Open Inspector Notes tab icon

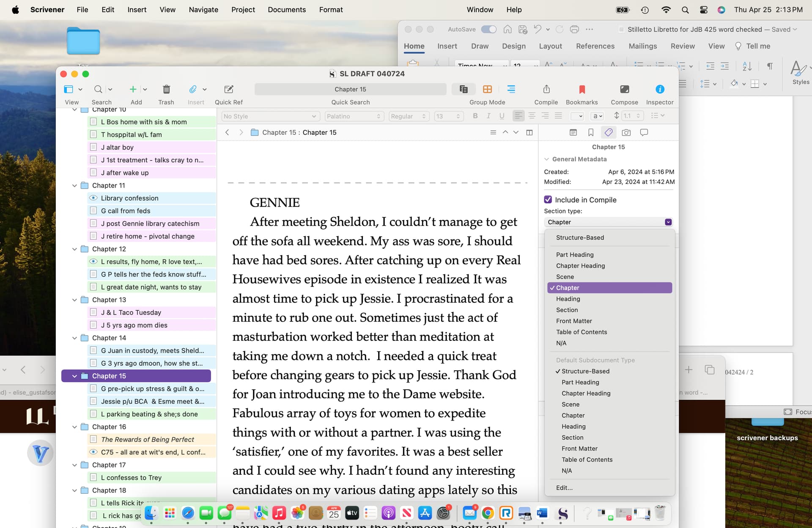coord(573,132)
